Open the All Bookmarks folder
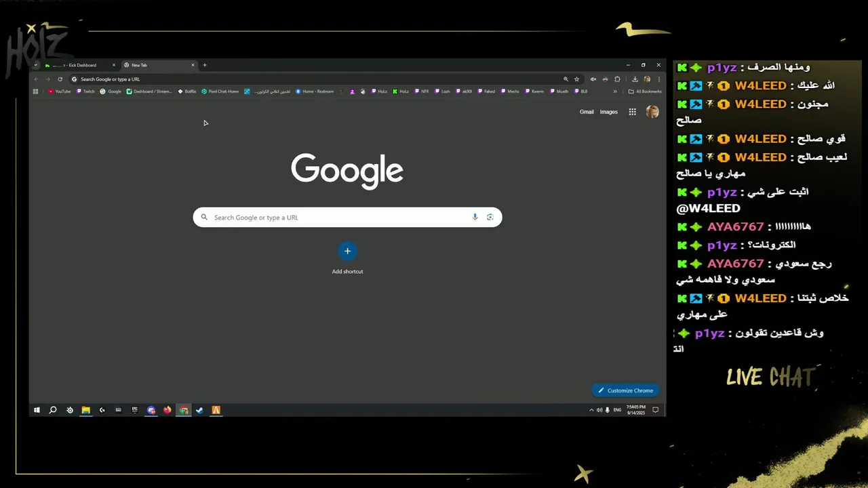The width and height of the screenshot is (868, 488). 645,91
